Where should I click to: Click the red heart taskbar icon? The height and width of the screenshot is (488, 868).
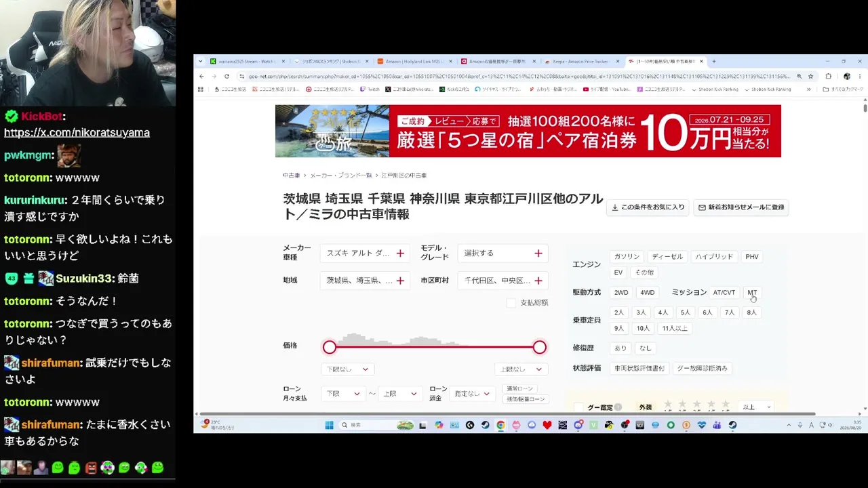547,425
